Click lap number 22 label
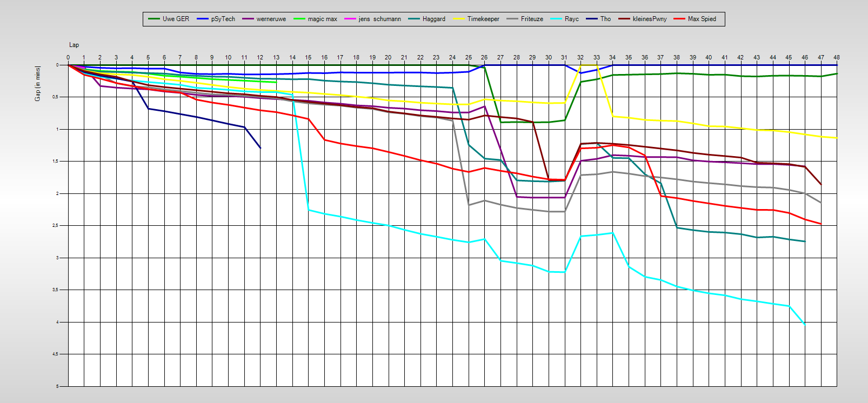This screenshot has width=868, height=403. click(420, 57)
